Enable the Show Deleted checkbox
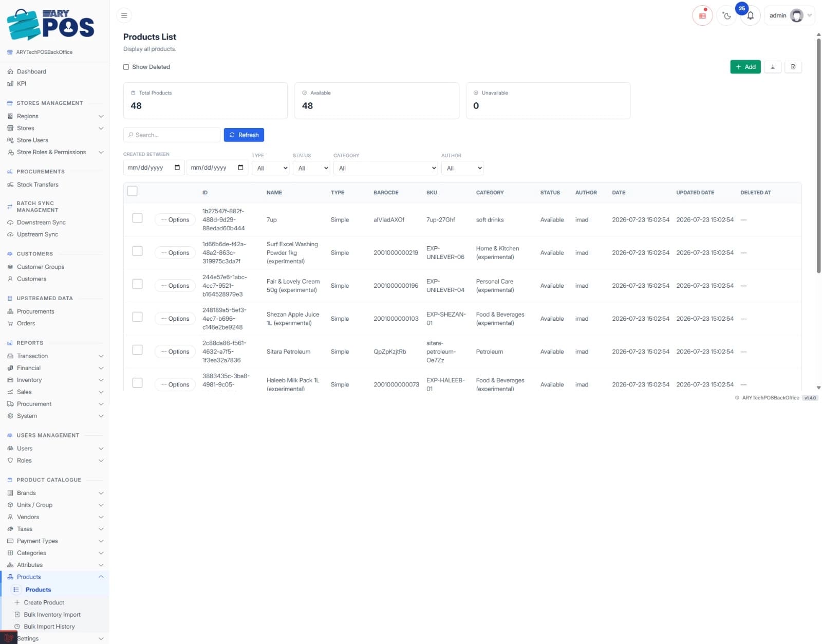 pos(126,67)
